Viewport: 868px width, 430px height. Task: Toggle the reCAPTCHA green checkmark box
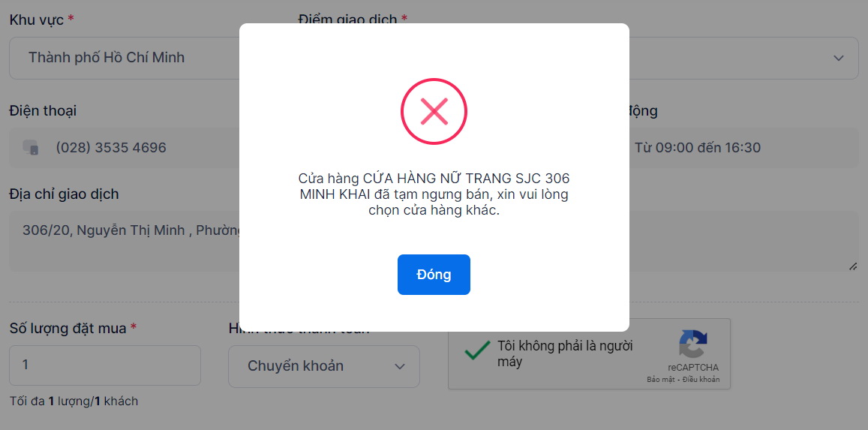tap(477, 351)
